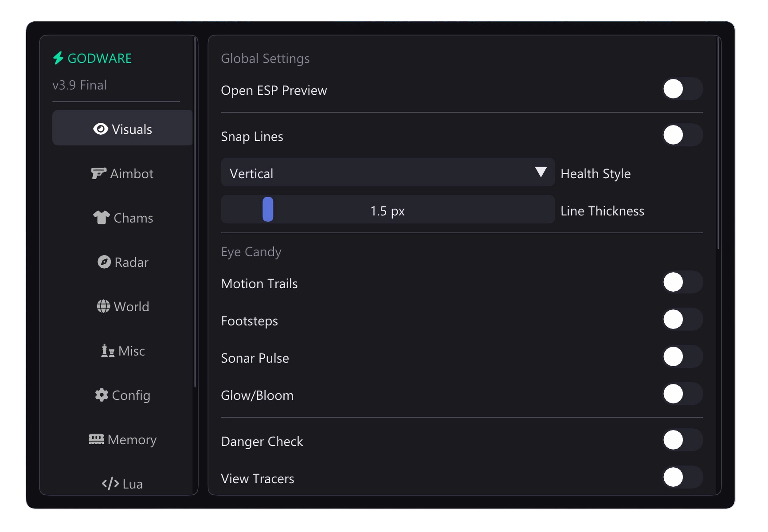The image size is (768, 532).
Task: Click the dropdown arrow next to Vertical
Action: pos(541,172)
